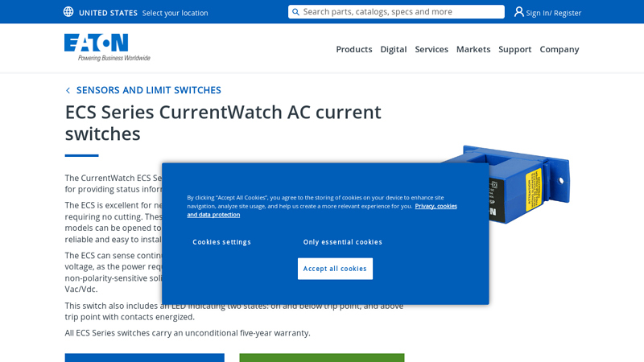Image resolution: width=644 pixels, height=362 pixels.
Task: Open the Support menu
Action: click(x=514, y=49)
